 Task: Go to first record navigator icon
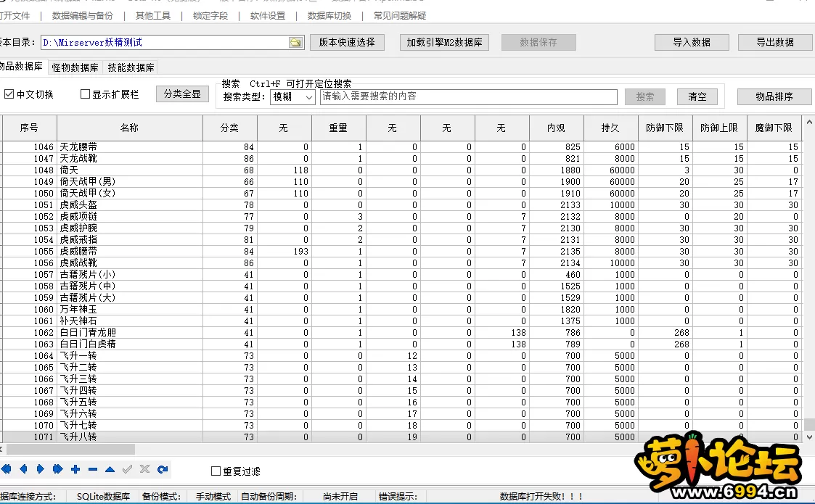pyautogui.click(x=6, y=469)
